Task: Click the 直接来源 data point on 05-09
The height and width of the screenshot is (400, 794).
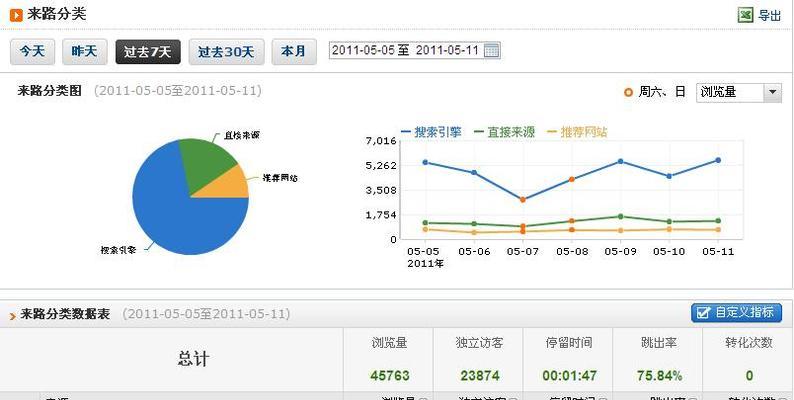Action: (x=620, y=216)
